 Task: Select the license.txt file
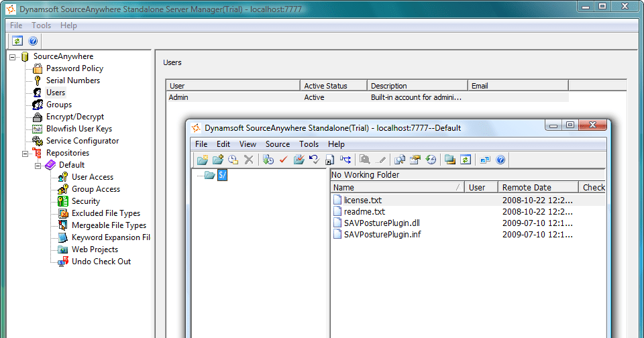[x=362, y=200]
